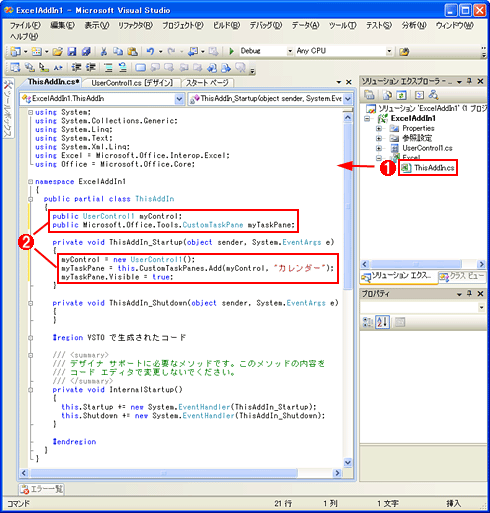490x513 pixels.
Task: Open the ビルド(B) menu
Action: (226, 25)
